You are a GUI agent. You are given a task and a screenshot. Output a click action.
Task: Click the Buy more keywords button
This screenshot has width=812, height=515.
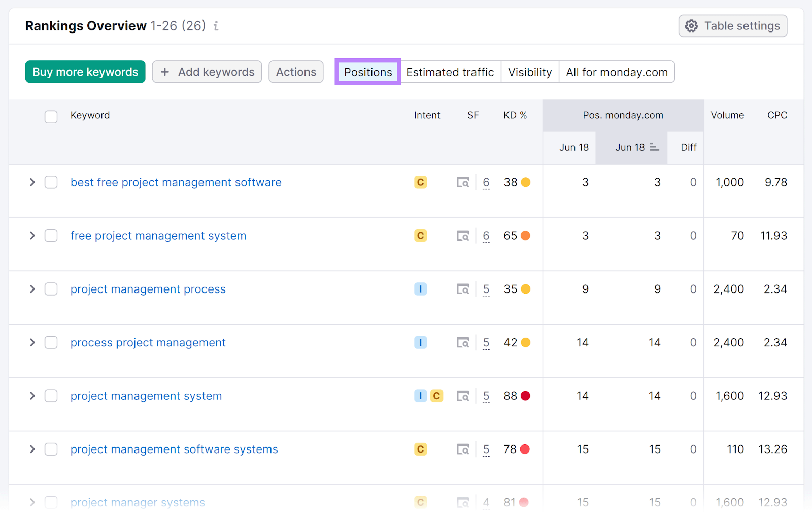pos(85,72)
